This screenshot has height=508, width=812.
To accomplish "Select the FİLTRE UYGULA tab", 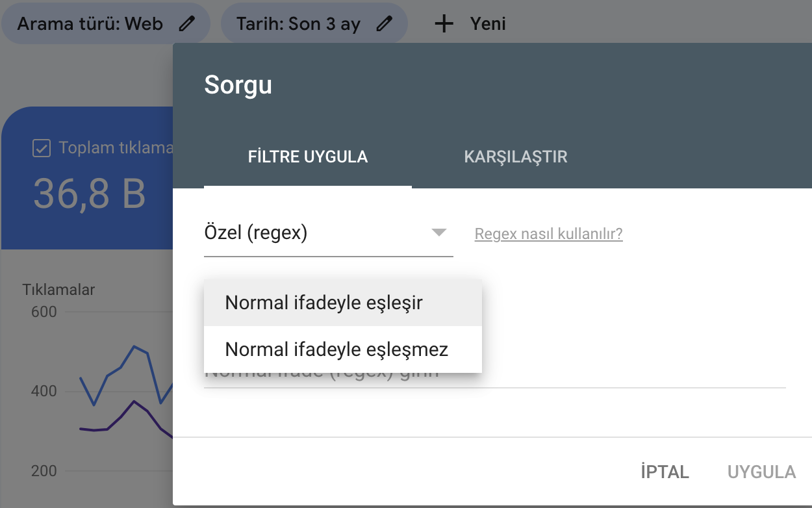I will click(x=307, y=157).
